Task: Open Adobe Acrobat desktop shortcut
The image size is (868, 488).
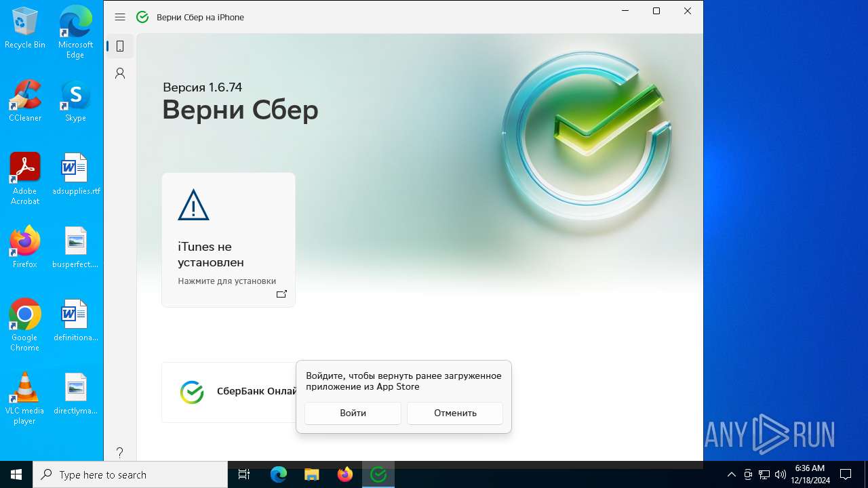Action: click(x=25, y=179)
